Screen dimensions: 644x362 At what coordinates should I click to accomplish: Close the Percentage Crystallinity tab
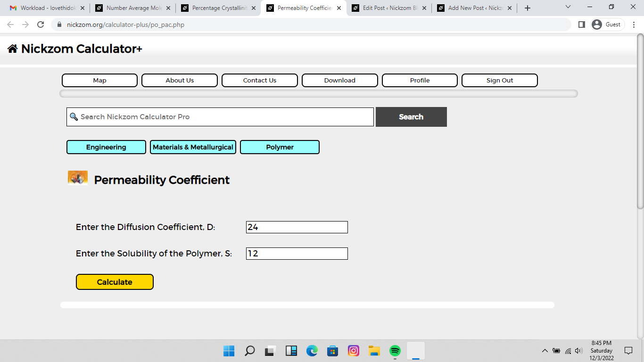(254, 8)
